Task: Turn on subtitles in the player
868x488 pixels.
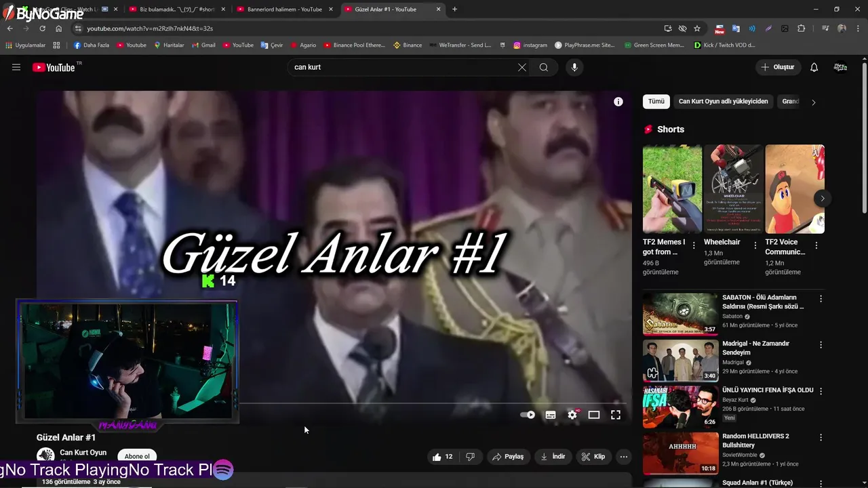Action: (551, 415)
